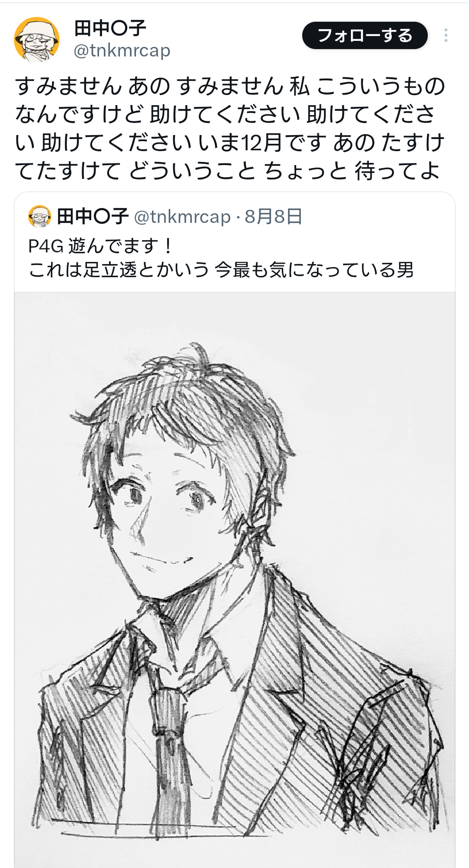
Task: Open the three-dot more options menu
Action: click(446, 36)
